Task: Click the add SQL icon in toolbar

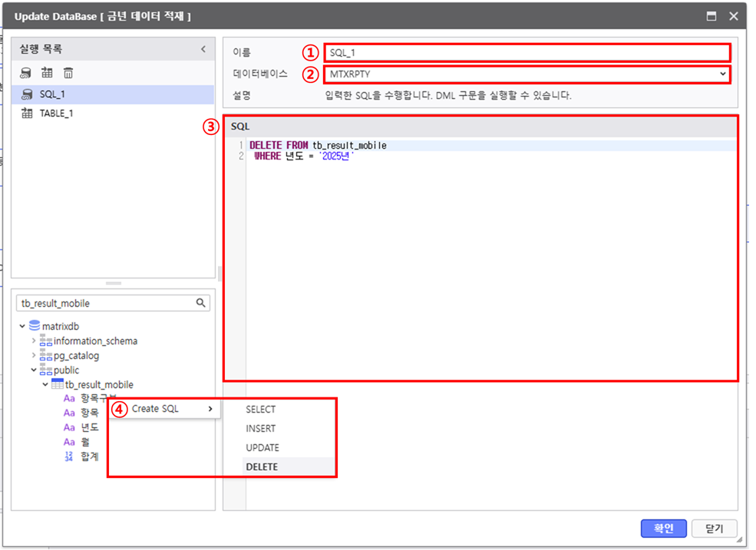Action: 26,73
